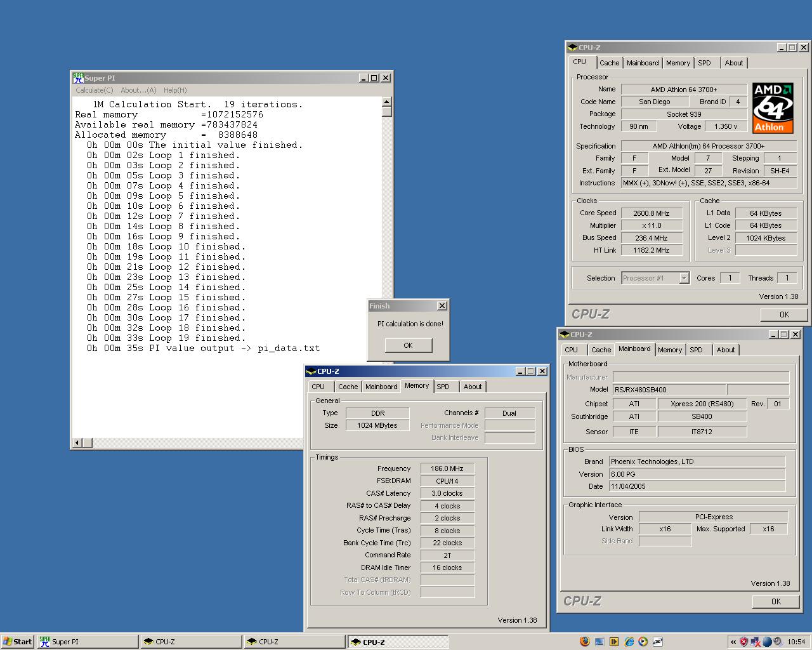Viewport: 812px width, 650px height.
Task: Click the Super PI vertical scrollbar thumb
Action: 386,112
